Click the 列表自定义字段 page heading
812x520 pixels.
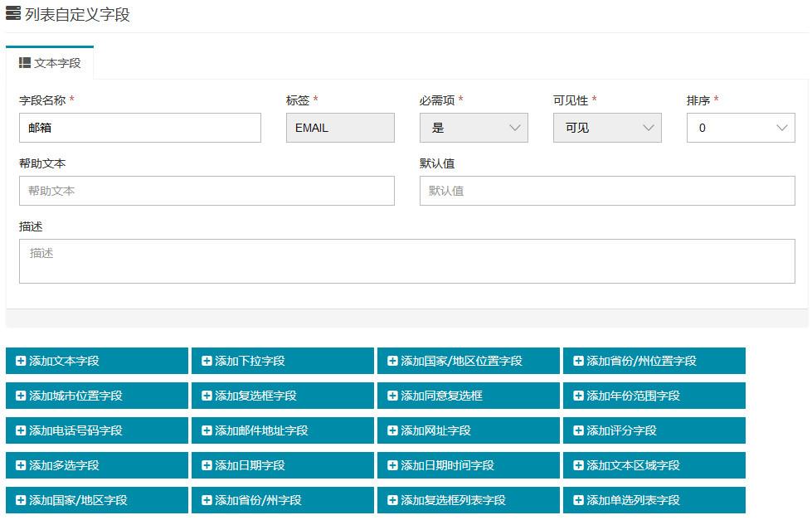[78, 14]
